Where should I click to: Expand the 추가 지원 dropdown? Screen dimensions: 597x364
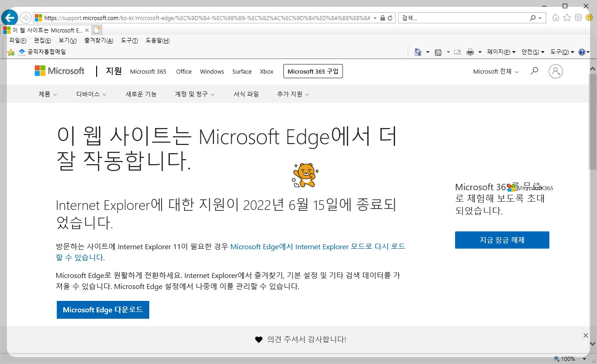click(293, 94)
